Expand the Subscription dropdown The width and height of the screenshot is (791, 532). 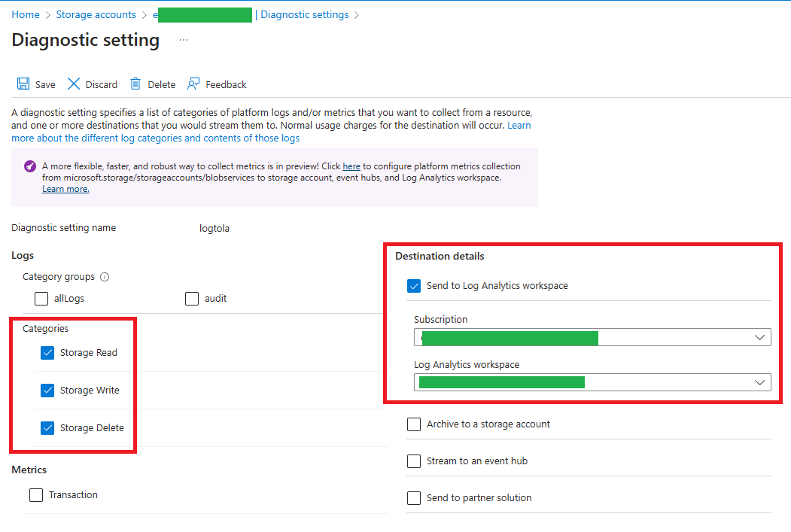(759, 338)
